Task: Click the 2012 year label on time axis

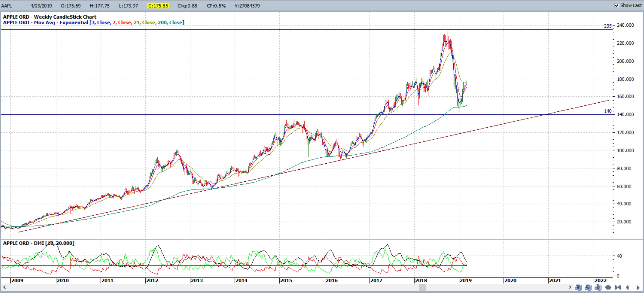Action: (152, 280)
